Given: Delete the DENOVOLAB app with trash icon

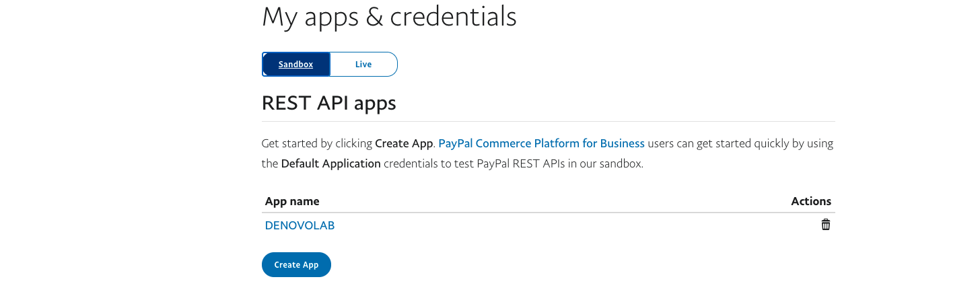Looking at the screenshot, I should (826, 225).
